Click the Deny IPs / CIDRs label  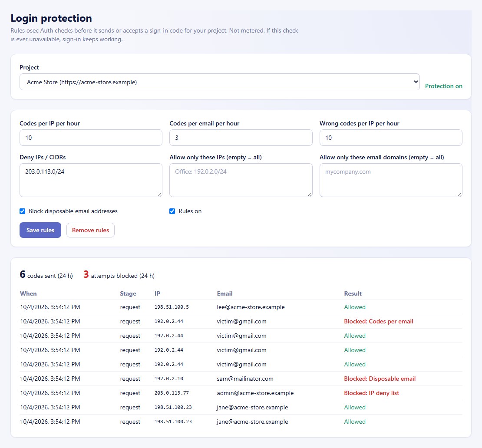click(x=43, y=157)
